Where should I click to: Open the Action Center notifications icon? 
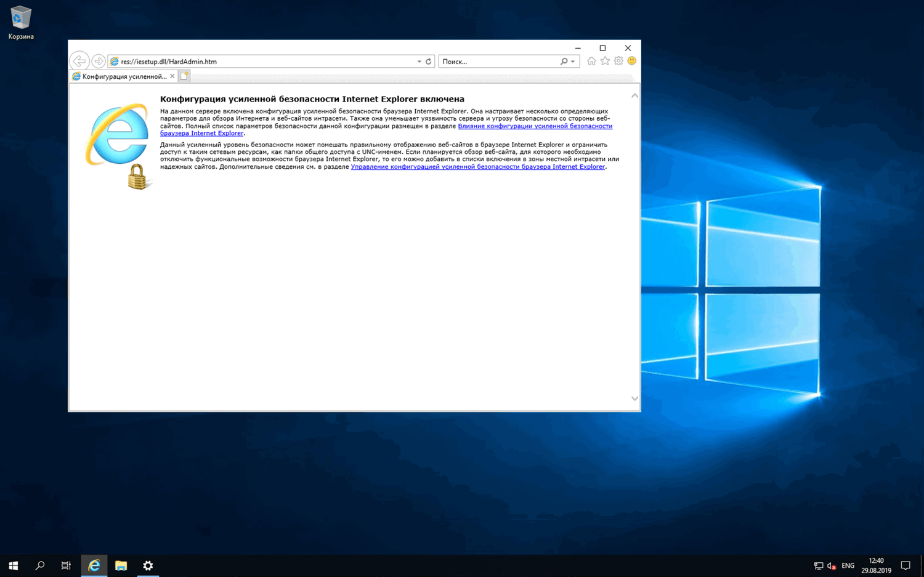[x=906, y=566]
